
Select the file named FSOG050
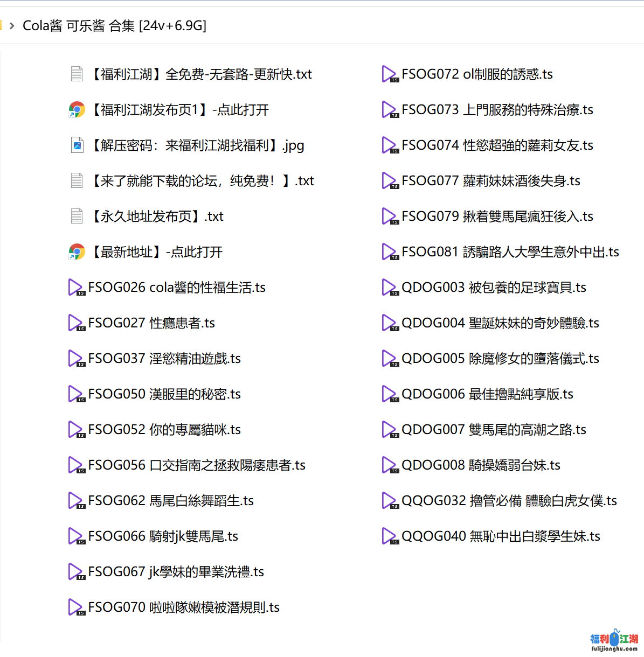click(164, 394)
